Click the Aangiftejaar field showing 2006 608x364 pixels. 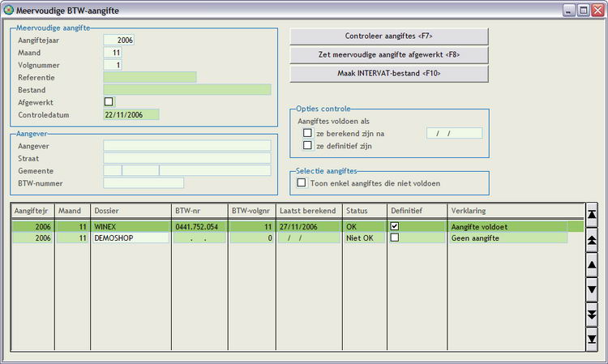[118, 40]
